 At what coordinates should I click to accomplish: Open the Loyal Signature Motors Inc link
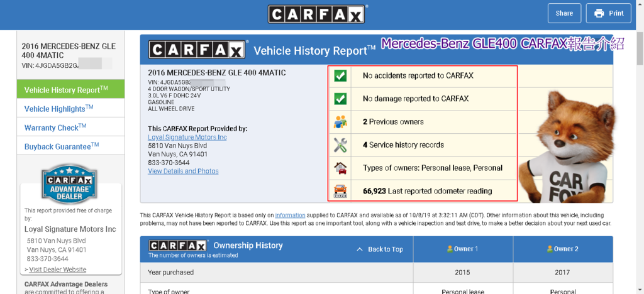click(x=187, y=137)
